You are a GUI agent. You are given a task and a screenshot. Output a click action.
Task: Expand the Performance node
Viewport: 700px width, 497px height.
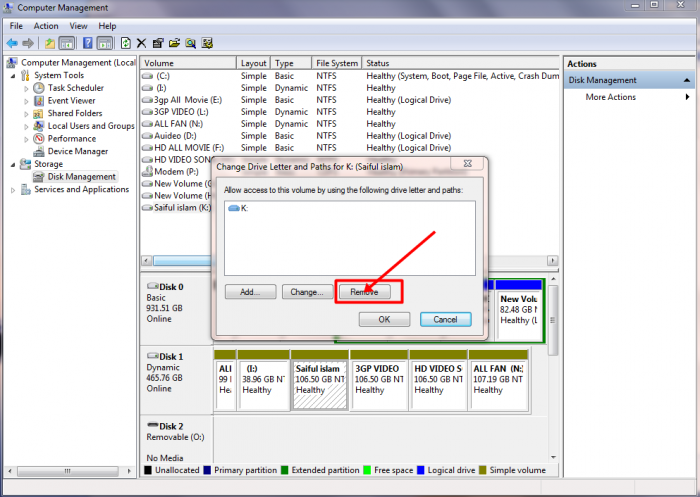pos(26,139)
